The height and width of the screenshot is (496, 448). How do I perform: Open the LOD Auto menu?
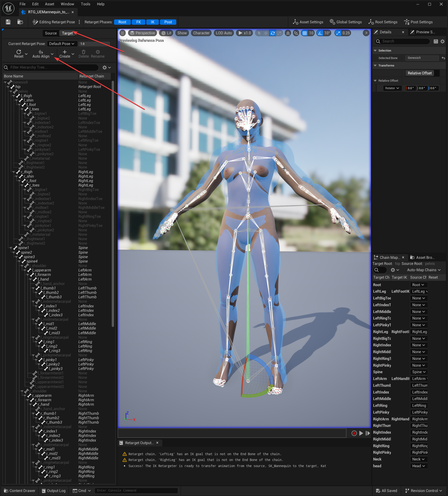click(x=224, y=33)
